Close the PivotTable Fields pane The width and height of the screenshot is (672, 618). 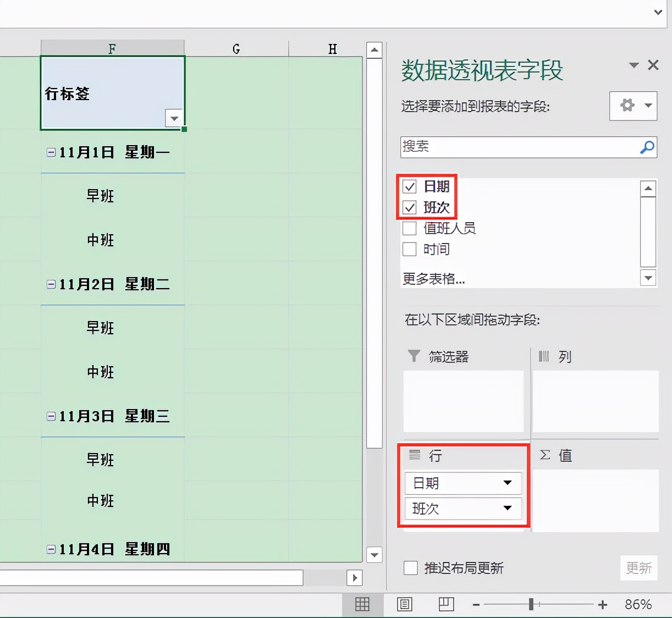pos(653,65)
